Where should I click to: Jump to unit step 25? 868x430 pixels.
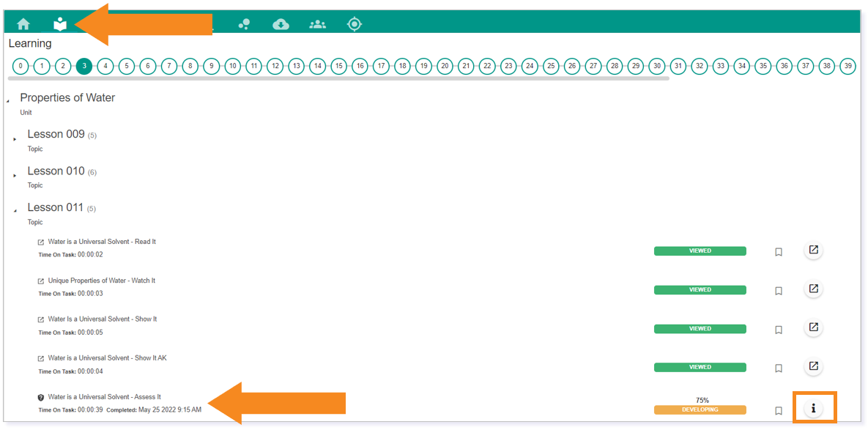[x=551, y=66]
